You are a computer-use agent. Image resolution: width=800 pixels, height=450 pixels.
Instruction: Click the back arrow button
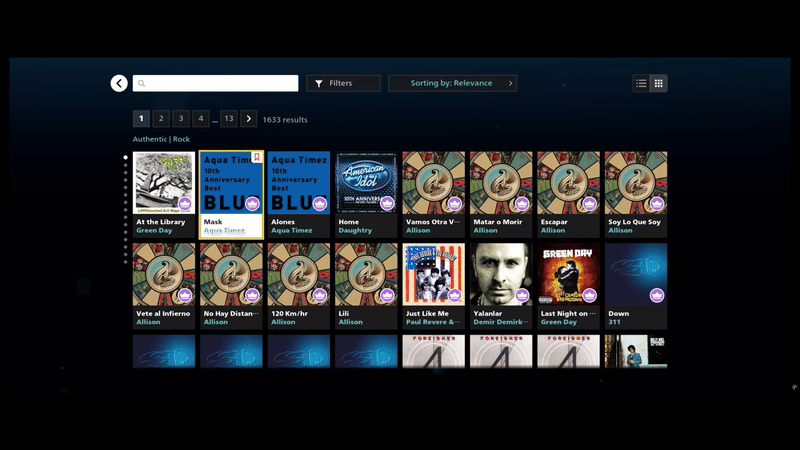[x=119, y=84]
